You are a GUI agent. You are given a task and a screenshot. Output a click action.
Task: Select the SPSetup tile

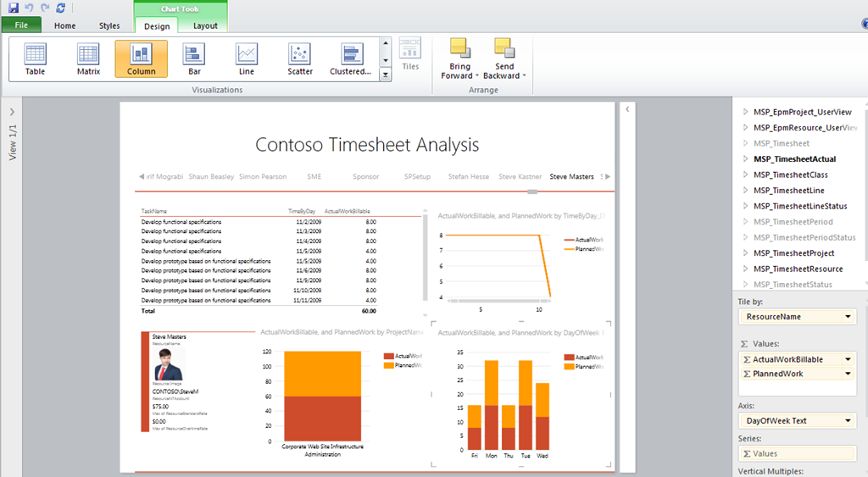point(417,176)
